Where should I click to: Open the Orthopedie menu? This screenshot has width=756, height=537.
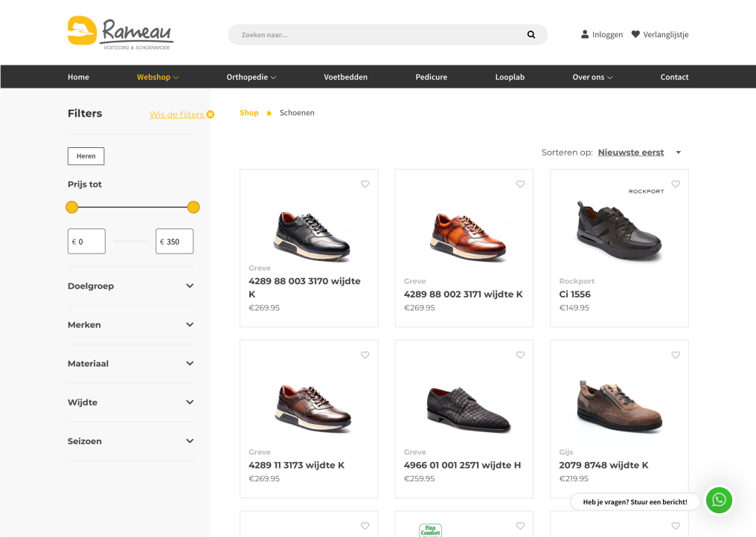coord(251,77)
